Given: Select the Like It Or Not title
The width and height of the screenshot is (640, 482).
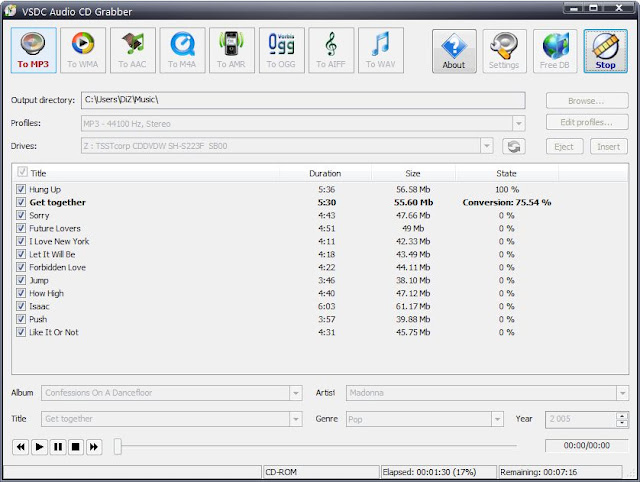Looking at the screenshot, I should [53, 332].
